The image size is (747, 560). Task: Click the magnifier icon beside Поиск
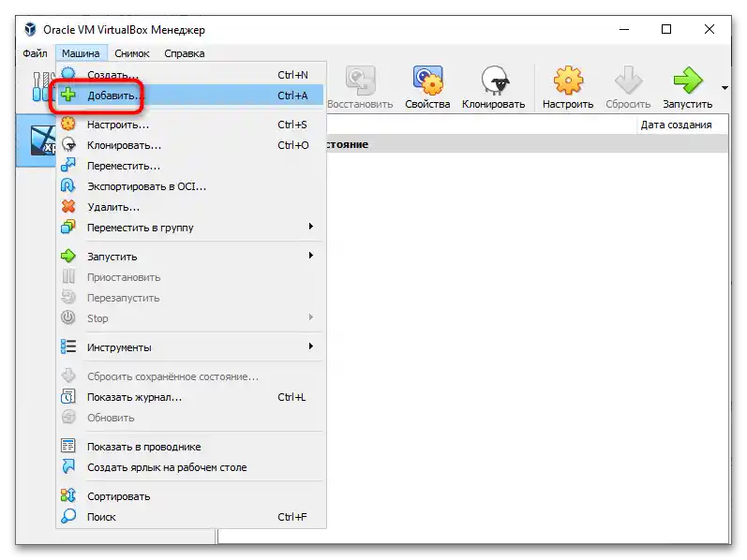[x=68, y=516]
